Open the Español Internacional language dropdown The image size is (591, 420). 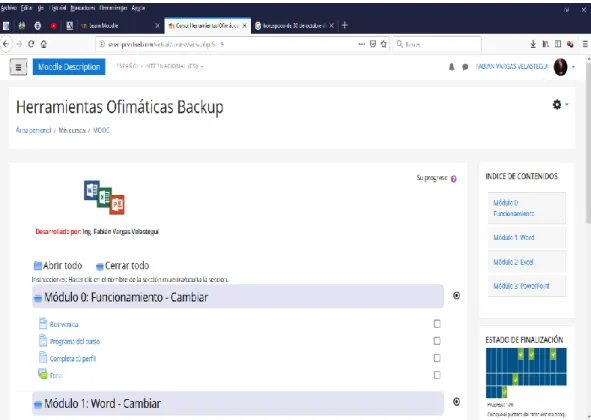160,66
